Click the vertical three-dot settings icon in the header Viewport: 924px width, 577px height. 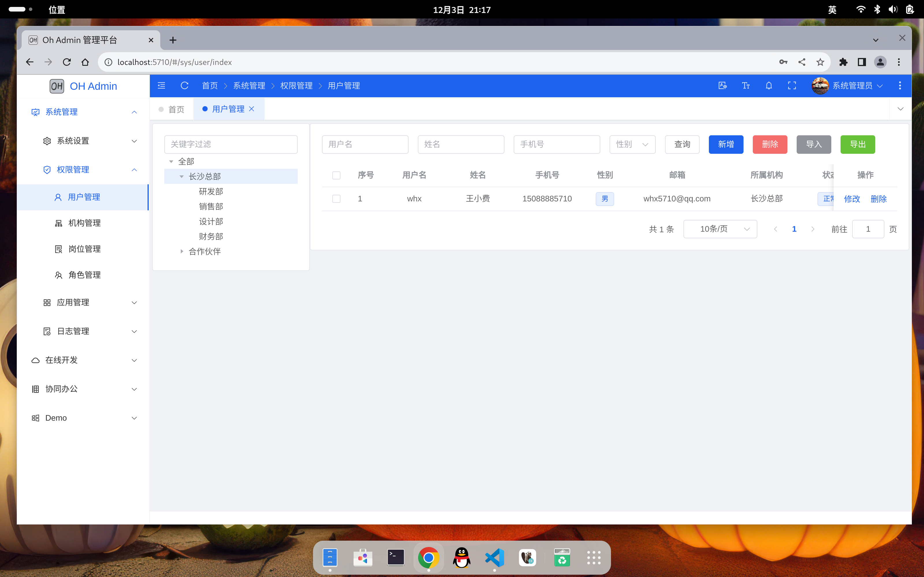(x=899, y=85)
